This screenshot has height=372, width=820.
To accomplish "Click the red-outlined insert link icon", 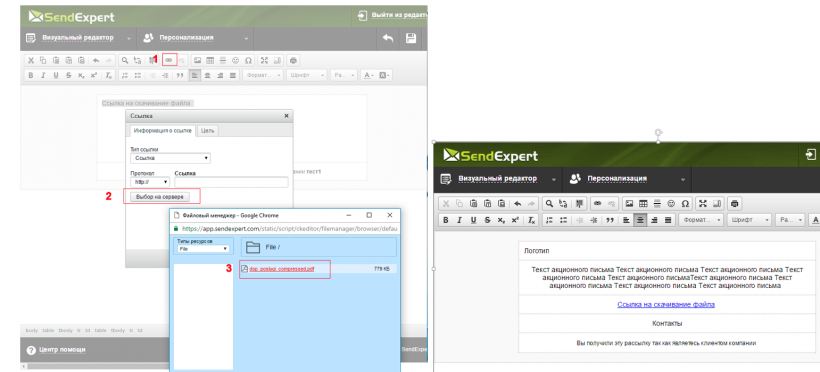I will pos(169,60).
